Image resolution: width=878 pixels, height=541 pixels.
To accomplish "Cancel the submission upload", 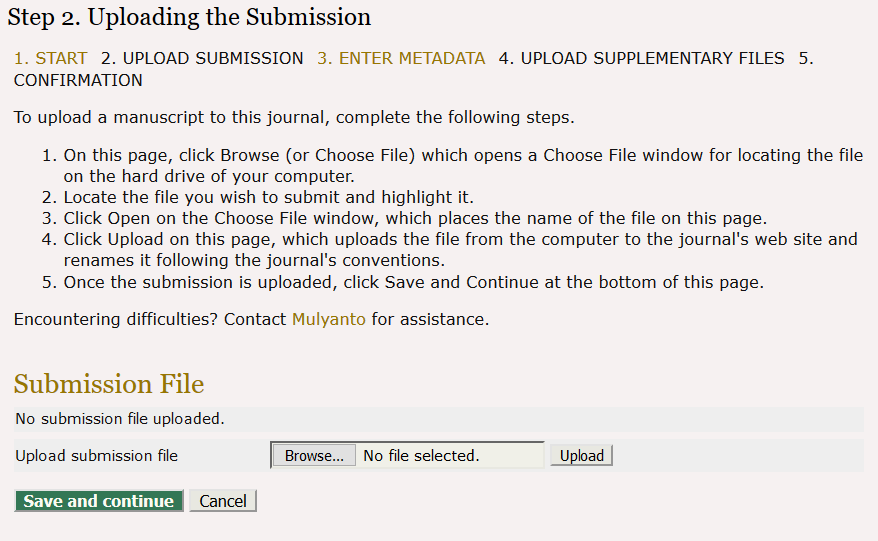I will [x=223, y=501].
